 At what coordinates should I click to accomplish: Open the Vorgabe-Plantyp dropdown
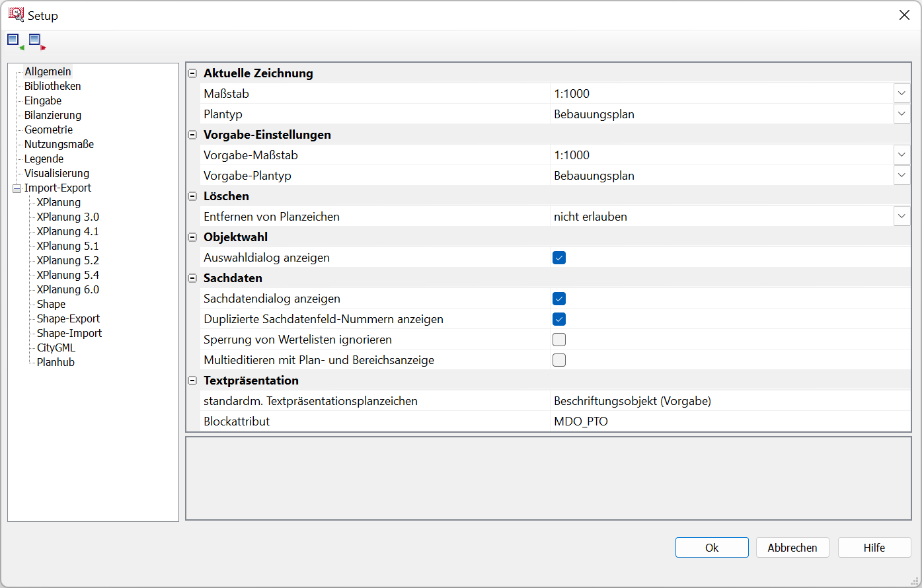[902, 176]
